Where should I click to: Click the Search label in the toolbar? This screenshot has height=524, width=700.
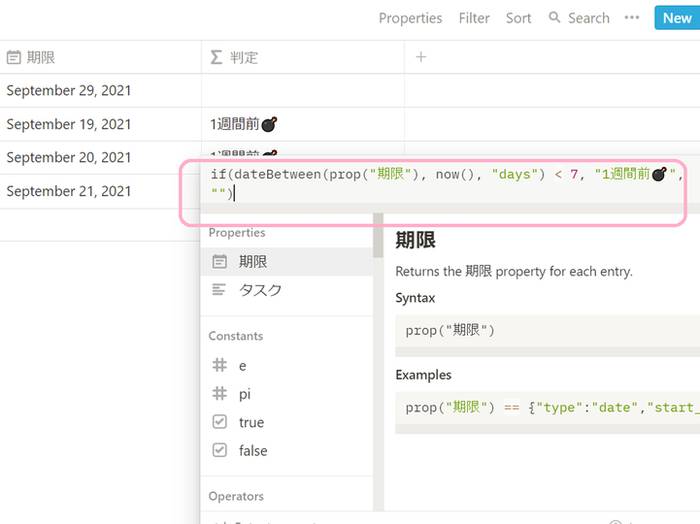[x=588, y=18]
